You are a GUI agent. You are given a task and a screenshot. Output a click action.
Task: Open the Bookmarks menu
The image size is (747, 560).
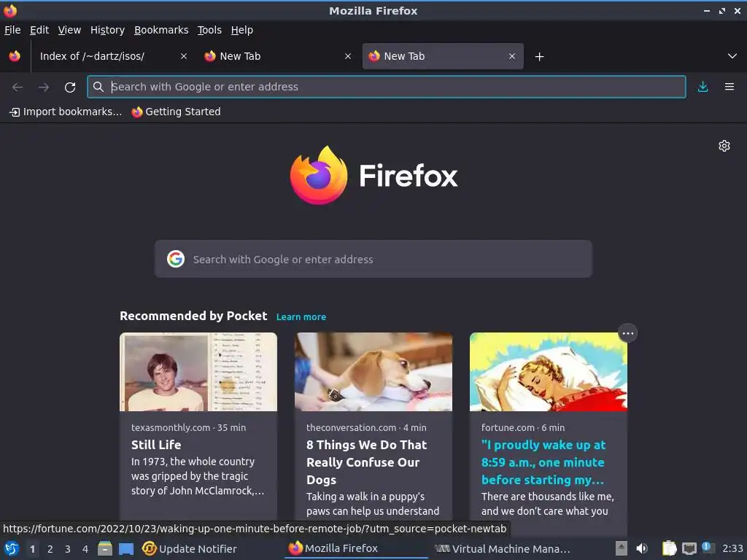[161, 30]
